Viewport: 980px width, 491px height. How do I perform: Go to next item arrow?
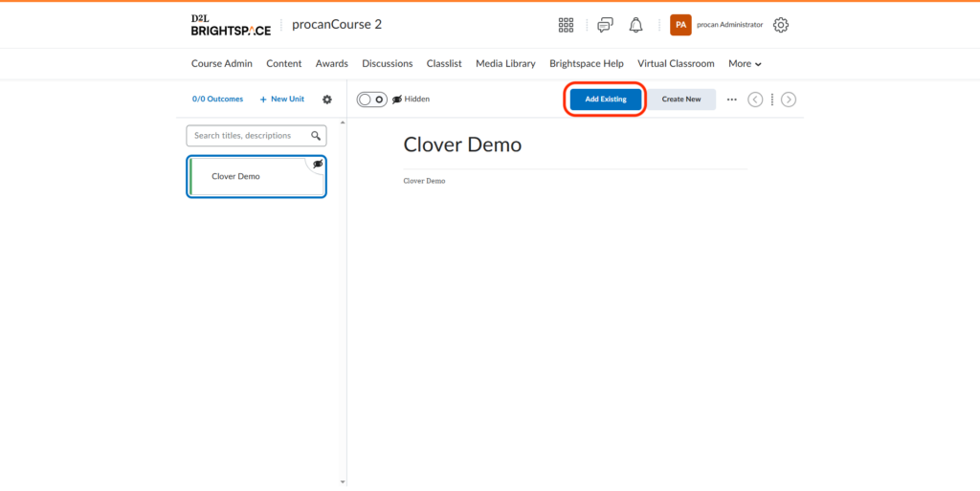pos(789,100)
